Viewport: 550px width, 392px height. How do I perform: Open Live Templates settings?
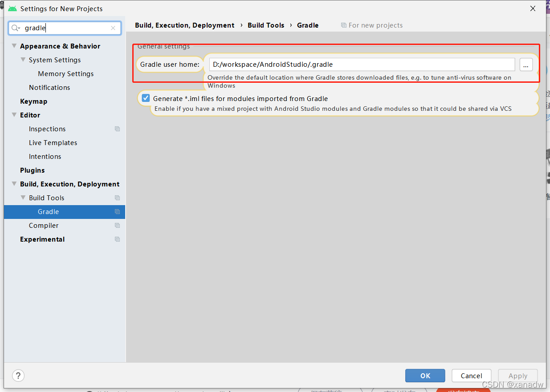click(53, 143)
